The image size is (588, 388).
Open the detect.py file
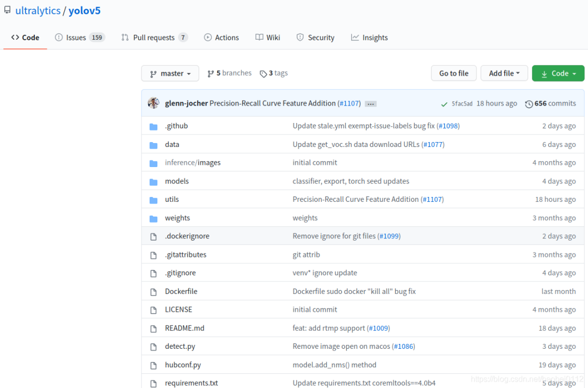[180, 347]
